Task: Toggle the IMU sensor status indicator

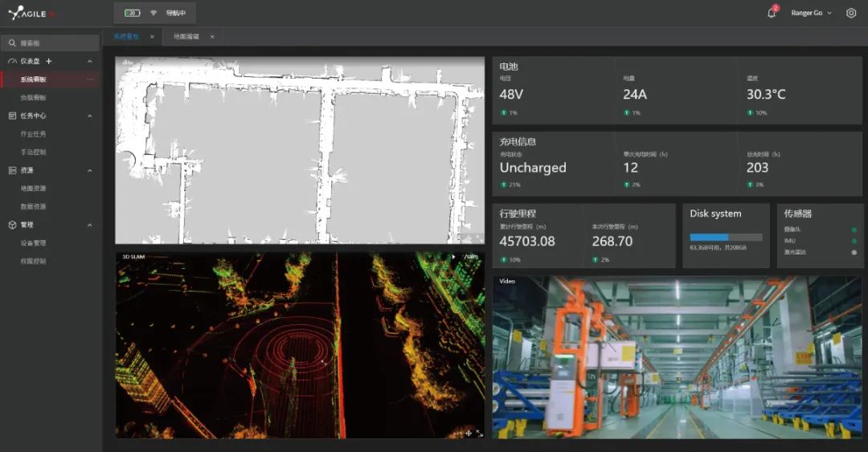Action: click(x=854, y=241)
